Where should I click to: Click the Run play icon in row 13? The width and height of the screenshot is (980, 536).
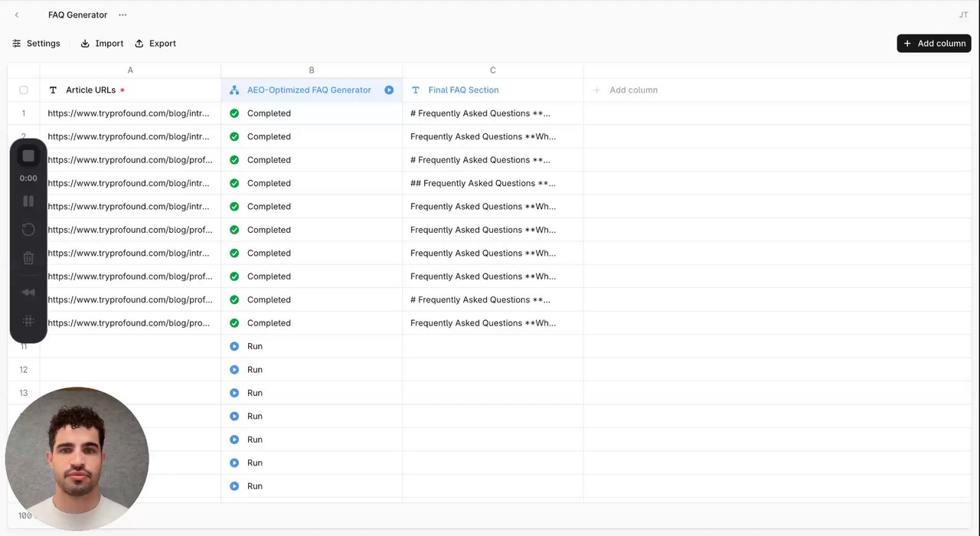(234, 393)
